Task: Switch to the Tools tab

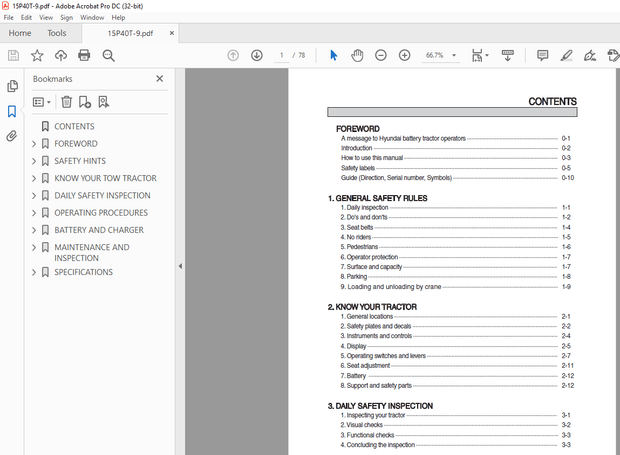Action: pos(57,33)
